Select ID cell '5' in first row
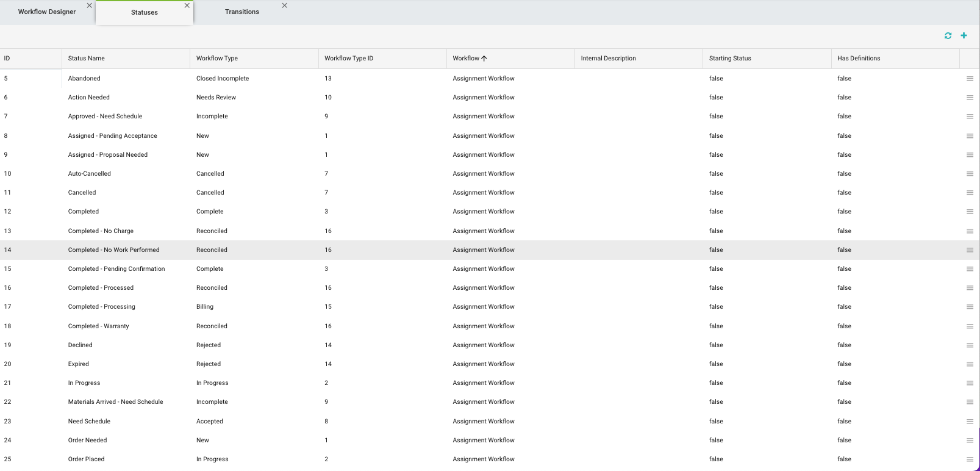Viewport: 980px width, 471px height. pos(30,79)
